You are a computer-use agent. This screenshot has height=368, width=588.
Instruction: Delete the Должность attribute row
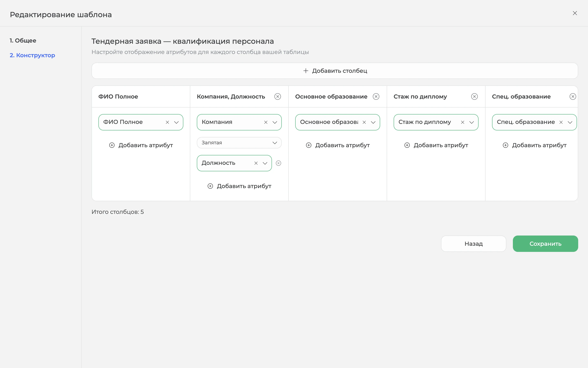click(278, 163)
